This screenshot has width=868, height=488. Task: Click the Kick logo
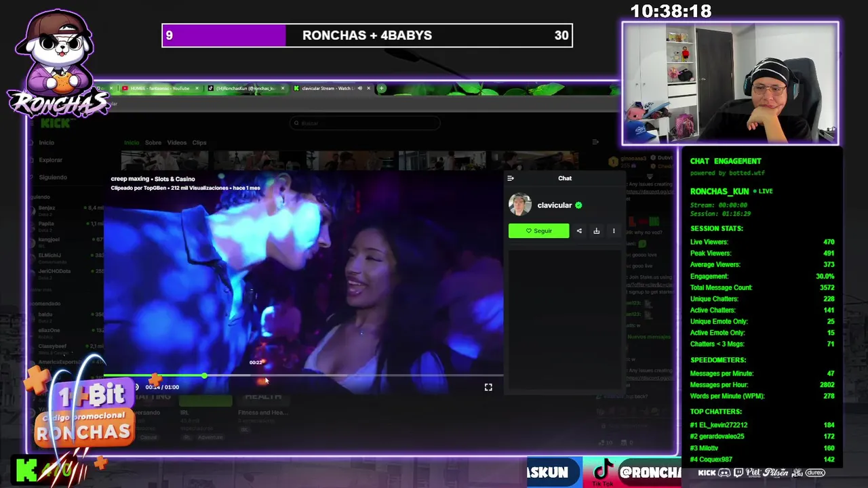point(55,123)
